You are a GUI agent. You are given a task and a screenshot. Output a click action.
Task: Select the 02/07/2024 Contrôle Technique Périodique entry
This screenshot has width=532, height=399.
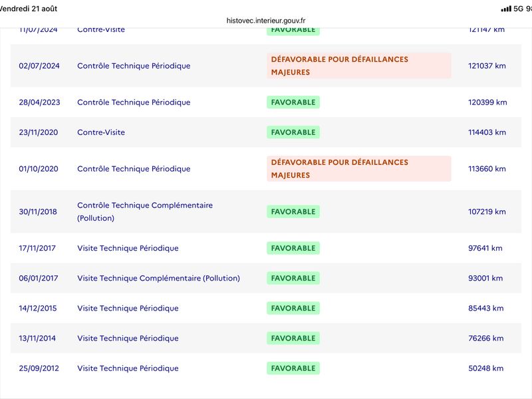265,65
